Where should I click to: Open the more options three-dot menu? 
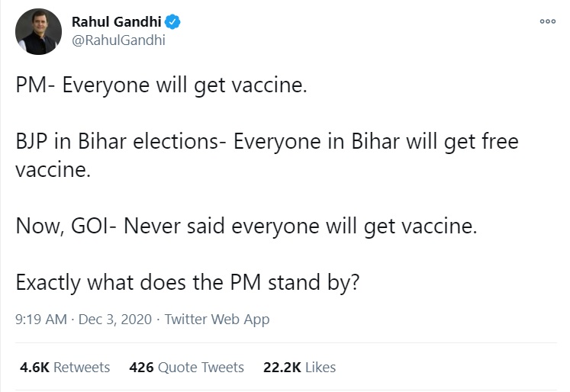click(x=547, y=22)
